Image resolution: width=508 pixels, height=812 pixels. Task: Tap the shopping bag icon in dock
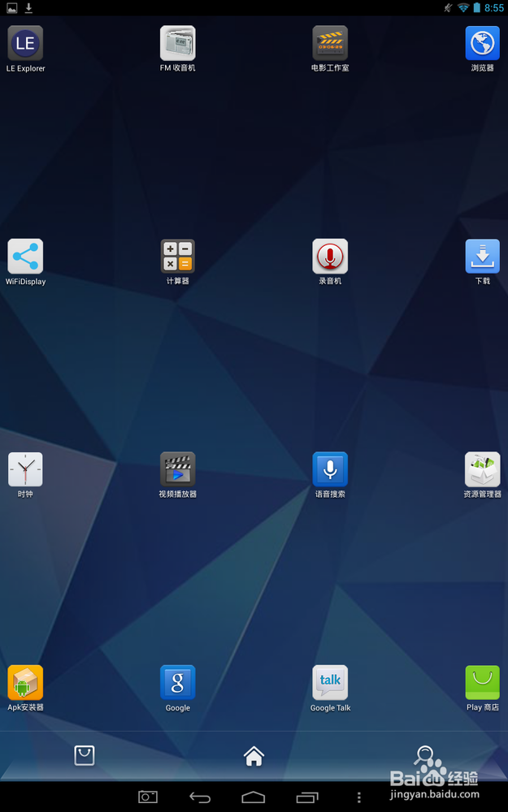click(x=85, y=755)
